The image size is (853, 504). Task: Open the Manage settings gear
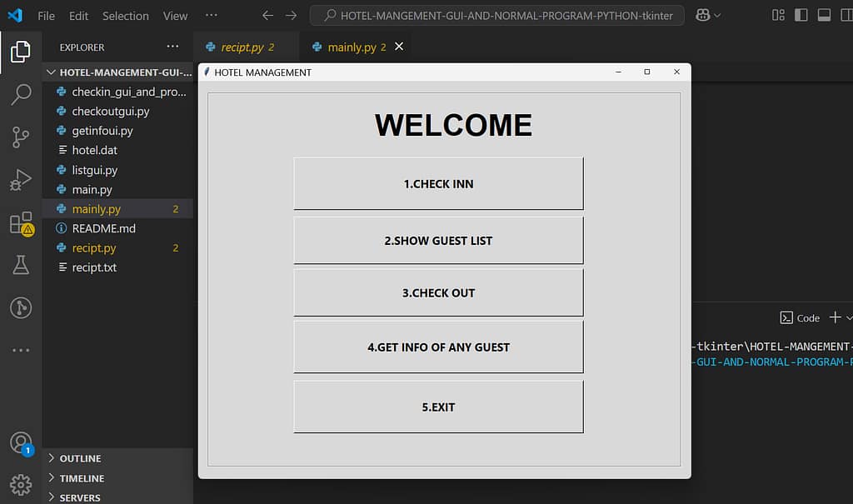21,484
